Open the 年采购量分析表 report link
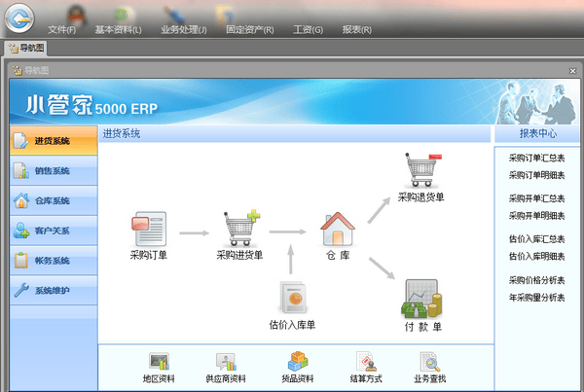 [536, 297]
